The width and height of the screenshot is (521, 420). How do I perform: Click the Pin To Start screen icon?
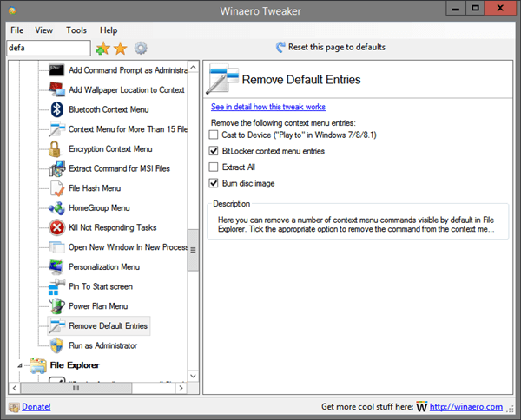(56, 286)
